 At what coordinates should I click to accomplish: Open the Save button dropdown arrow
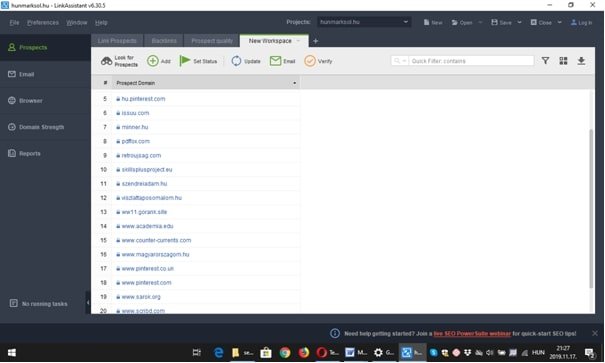(x=519, y=22)
